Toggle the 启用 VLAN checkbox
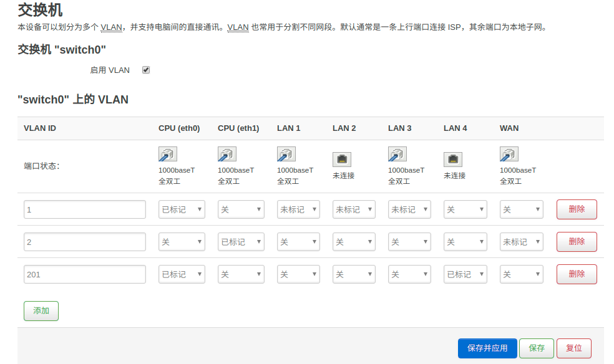The height and width of the screenshot is (364, 614). click(x=146, y=70)
